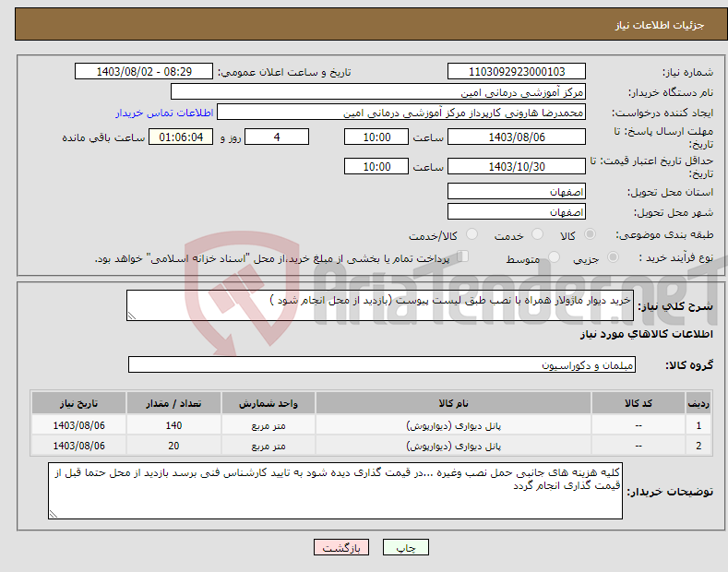Select the کالا/خدمت radio button
The image size is (728, 572).
[x=471, y=234]
